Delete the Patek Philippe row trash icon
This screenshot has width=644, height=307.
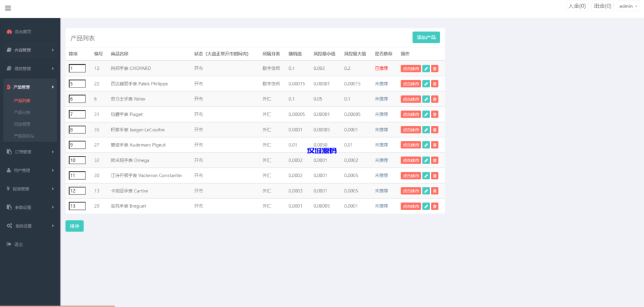pyautogui.click(x=435, y=84)
